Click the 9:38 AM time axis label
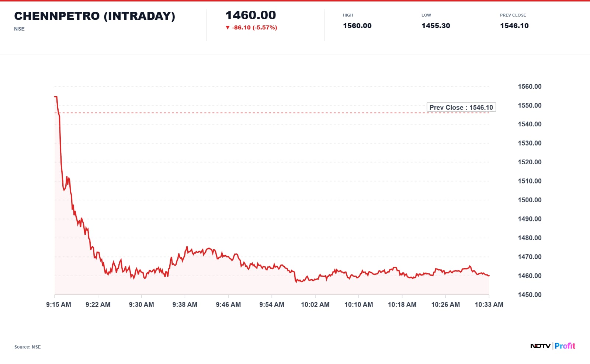590x364 pixels. (x=185, y=305)
